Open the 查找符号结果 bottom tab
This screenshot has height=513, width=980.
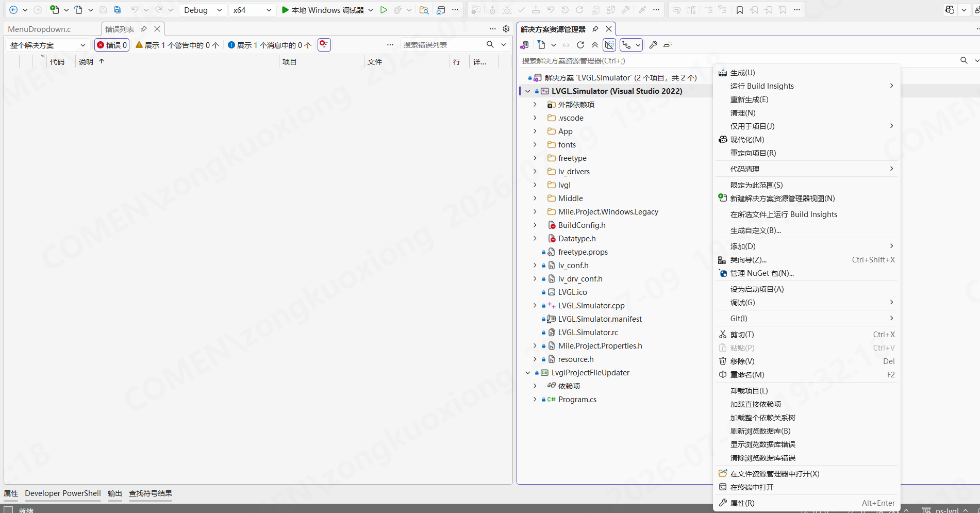151,493
